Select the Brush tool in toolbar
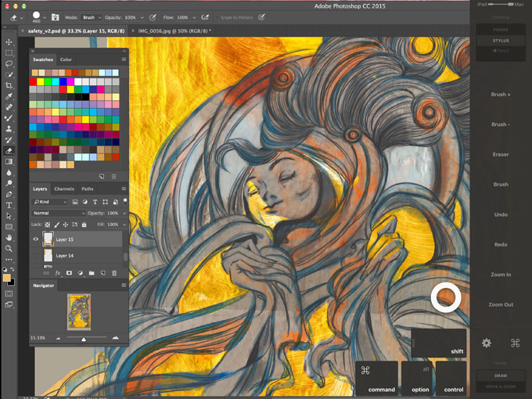Viewport: 532px width, 399px height. pyautogui.click(x=9, y=118)
